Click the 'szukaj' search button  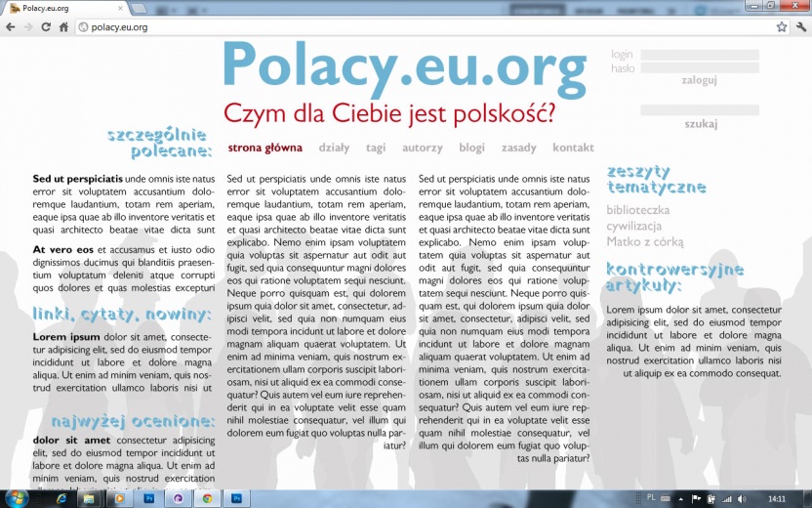pyautogui.click(x=700, y=124)
